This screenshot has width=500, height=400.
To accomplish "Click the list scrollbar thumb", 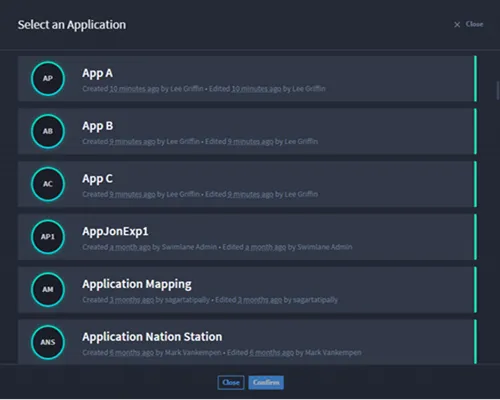I will (x=498, y=90).
